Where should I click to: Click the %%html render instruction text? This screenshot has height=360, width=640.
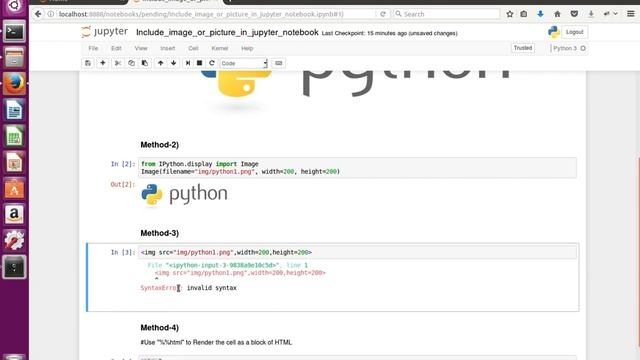pyautogui.click(x=216, y=342)
